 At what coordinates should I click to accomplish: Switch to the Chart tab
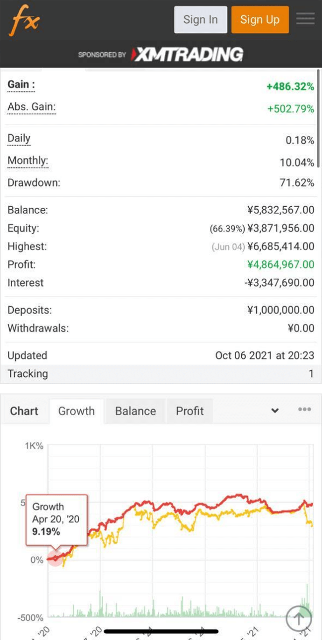click(24, 411)
